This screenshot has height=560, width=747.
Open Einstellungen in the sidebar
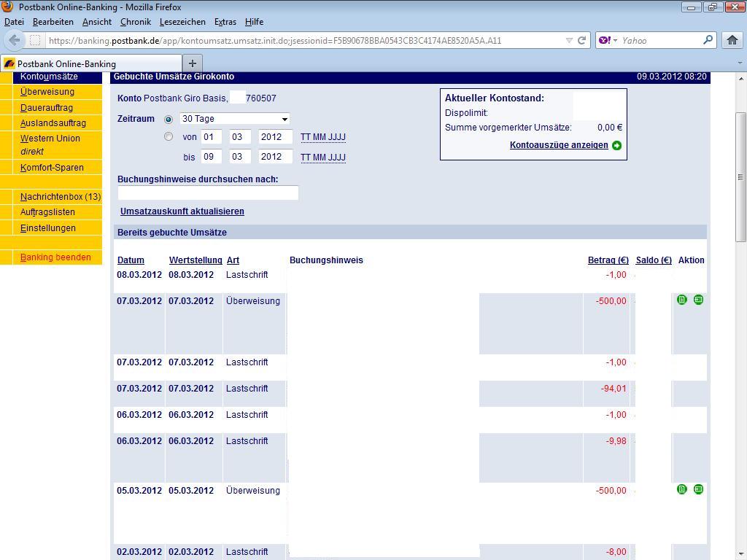[x=47, y=228]
